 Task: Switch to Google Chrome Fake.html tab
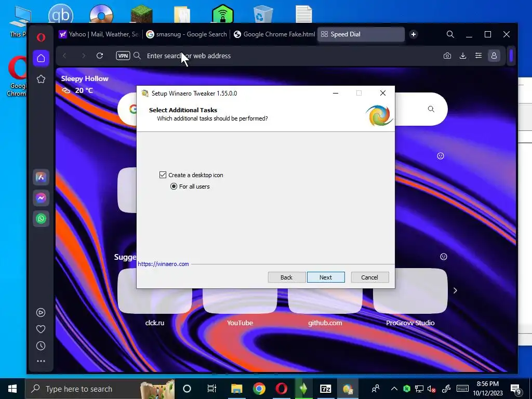click(x=274, y=34)
